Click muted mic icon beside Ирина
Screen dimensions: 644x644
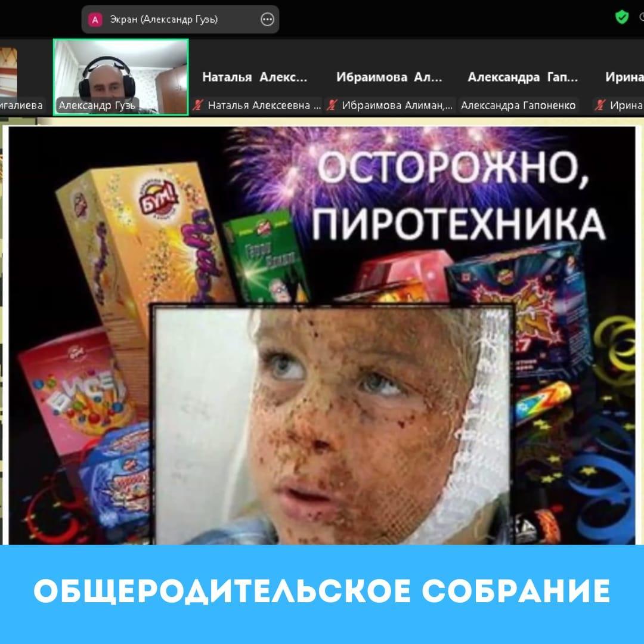[600, 106]
